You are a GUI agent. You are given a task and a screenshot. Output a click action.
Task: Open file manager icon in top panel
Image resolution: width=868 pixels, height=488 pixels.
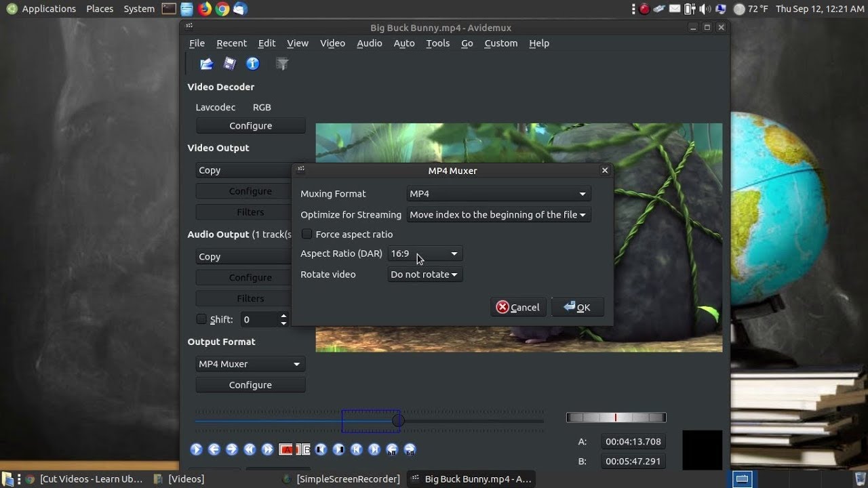click(186, 9)
